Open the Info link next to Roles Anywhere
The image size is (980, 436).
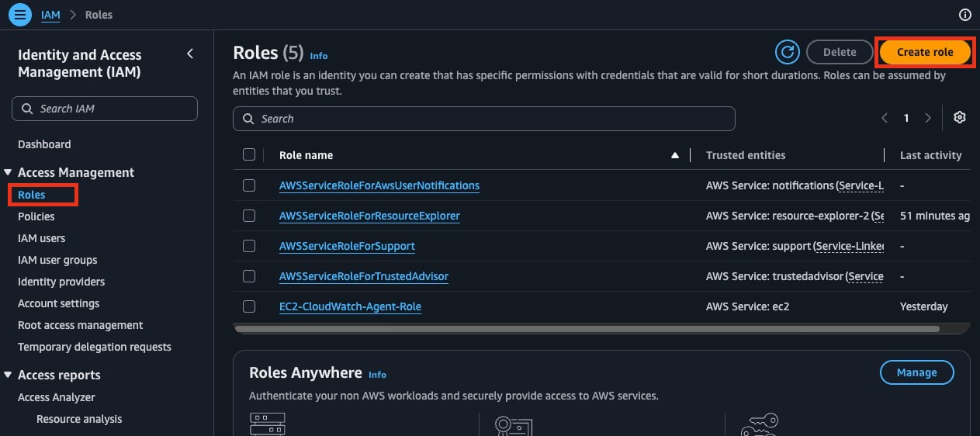[377, 375]
